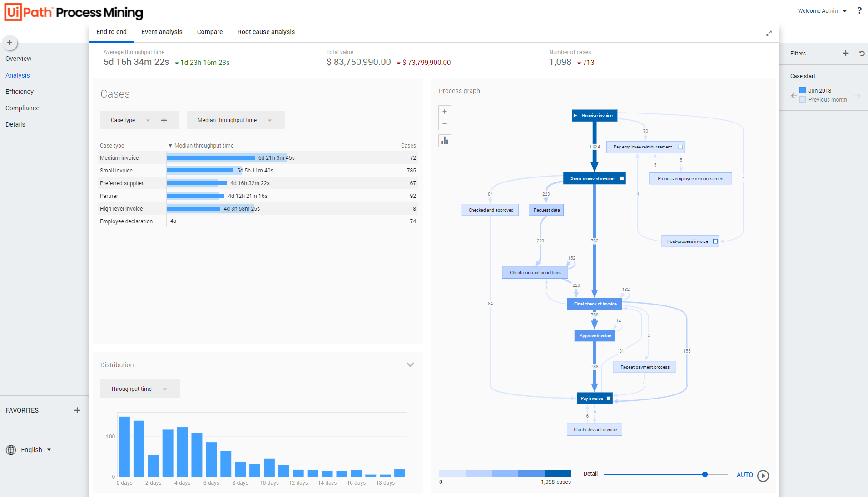Play the process graph animation
This screenshot has height=497, width=868.
(763, 476)
